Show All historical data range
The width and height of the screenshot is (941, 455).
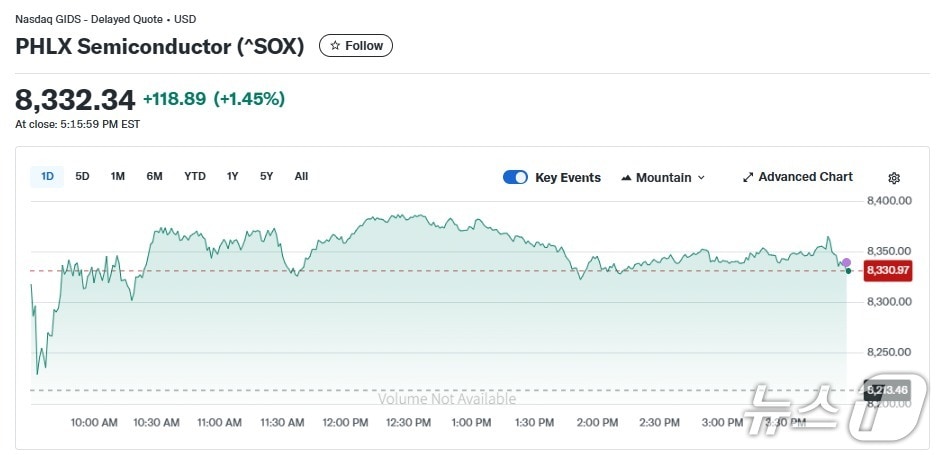coord(301,177)
